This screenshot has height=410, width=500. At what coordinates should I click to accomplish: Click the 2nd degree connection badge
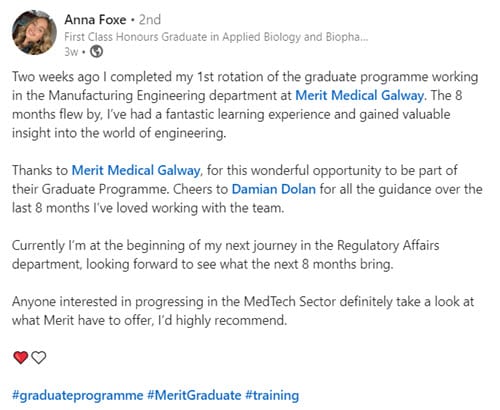point(150,20)
